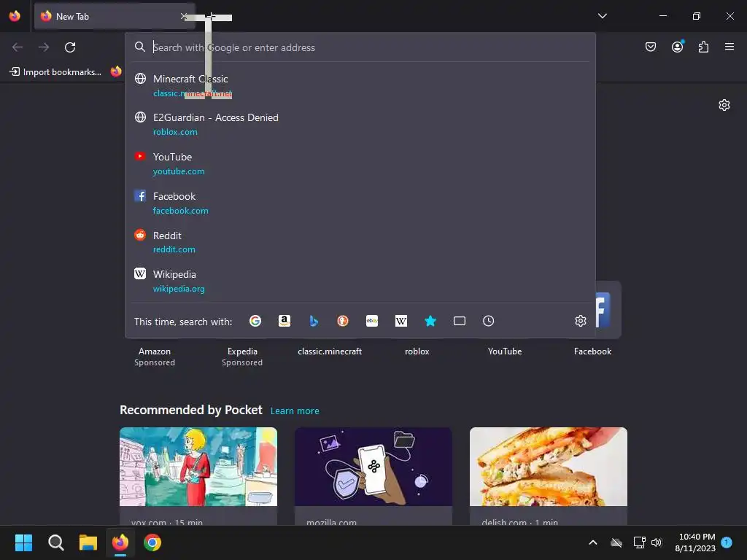Select the Facebook suggestion
The height and width of the screenshot is (560, 747).
[360, 203]
